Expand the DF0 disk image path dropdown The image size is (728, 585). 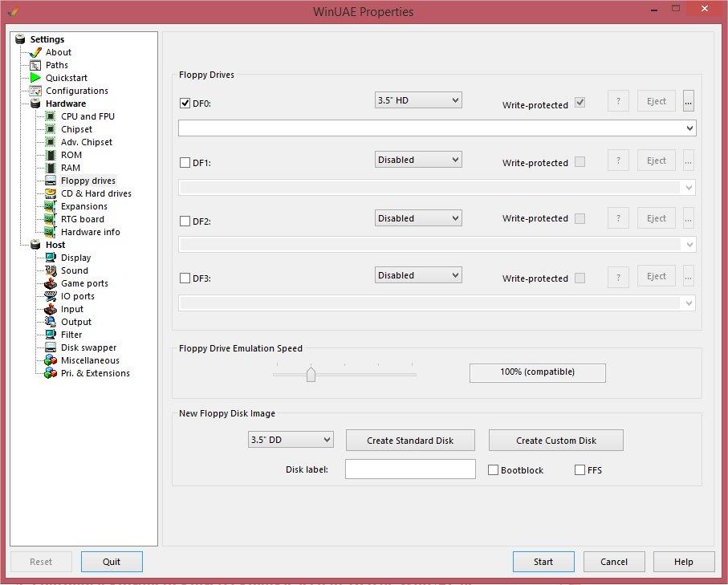click(689, 128)
